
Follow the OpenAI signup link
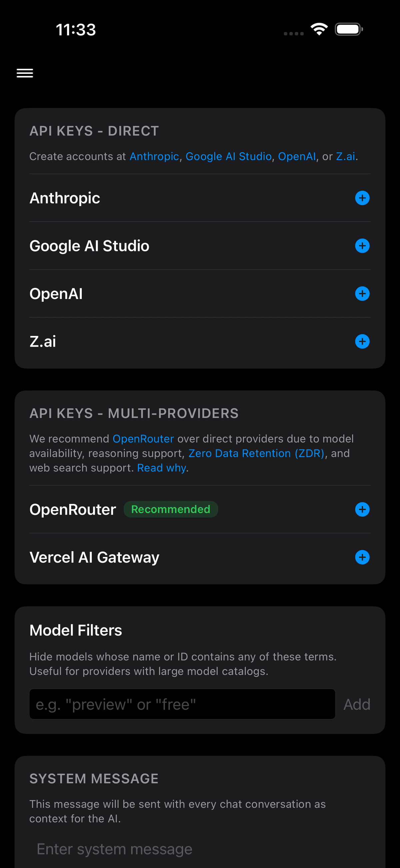(x=297, y=156)
